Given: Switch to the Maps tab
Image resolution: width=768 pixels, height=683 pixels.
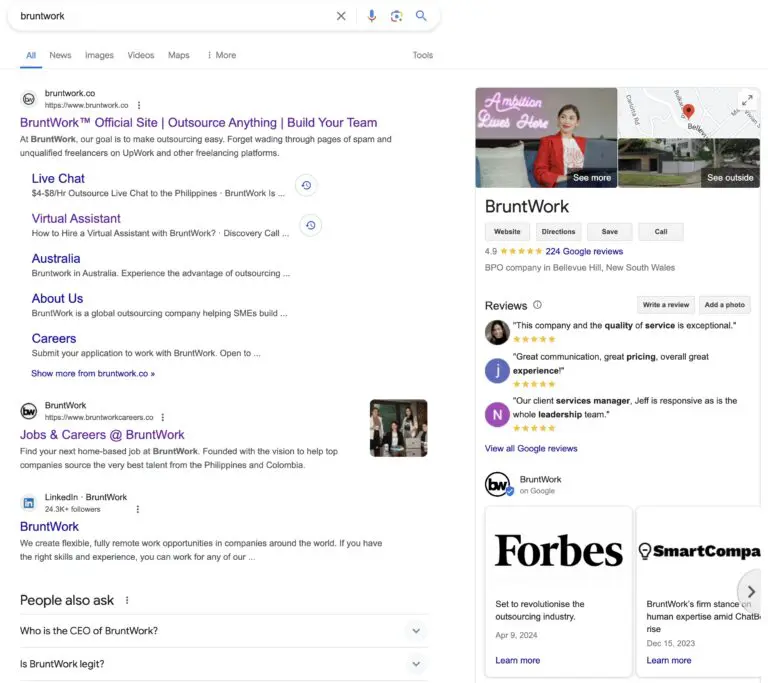Looking at the screenshot, I should 179,55.
